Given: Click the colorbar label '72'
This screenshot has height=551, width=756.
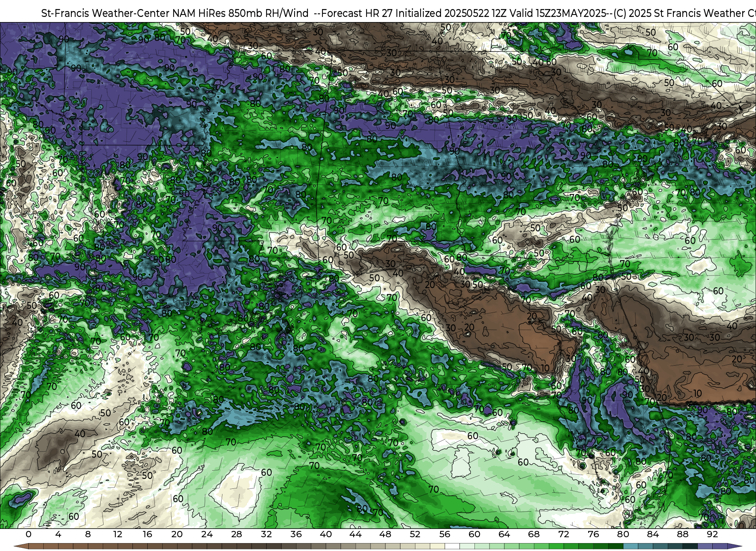Looking at the screenshot, I should tap(563, 534).
